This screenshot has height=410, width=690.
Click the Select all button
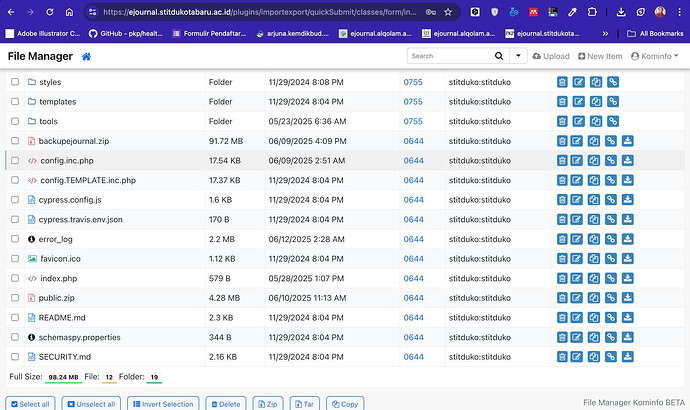(30, 404)
